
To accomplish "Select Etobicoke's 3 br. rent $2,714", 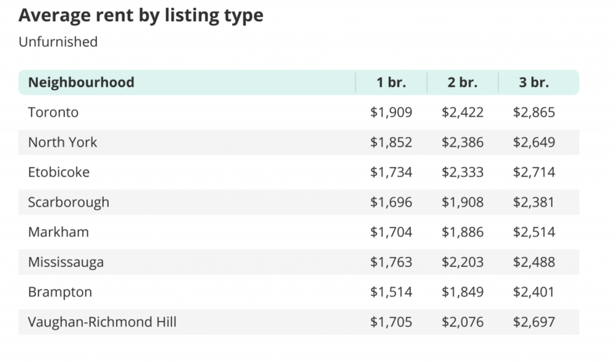I will [534, 172].
